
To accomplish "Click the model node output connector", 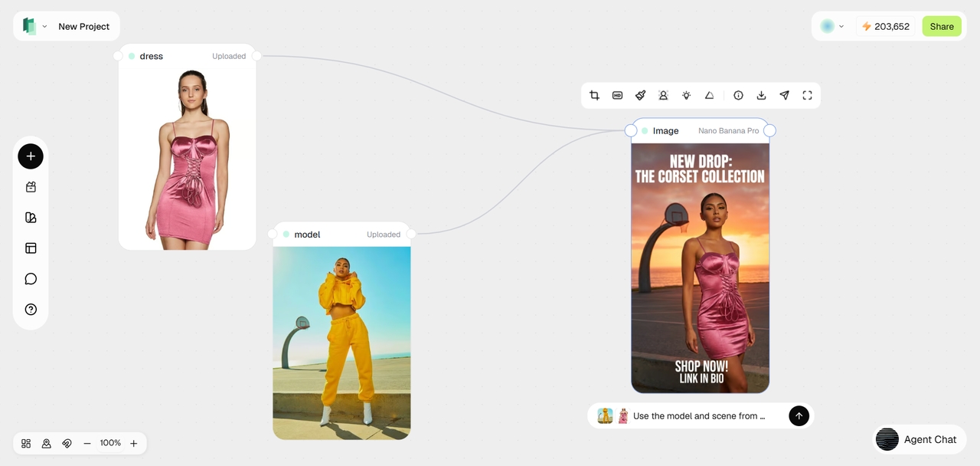I will (x=411, y=234).
